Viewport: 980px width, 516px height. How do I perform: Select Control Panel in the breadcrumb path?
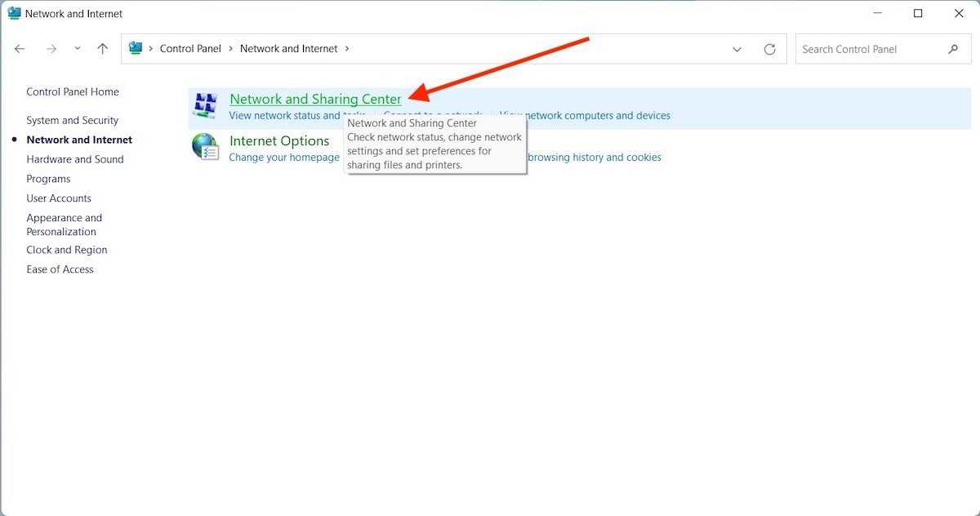tap(190, 49)
